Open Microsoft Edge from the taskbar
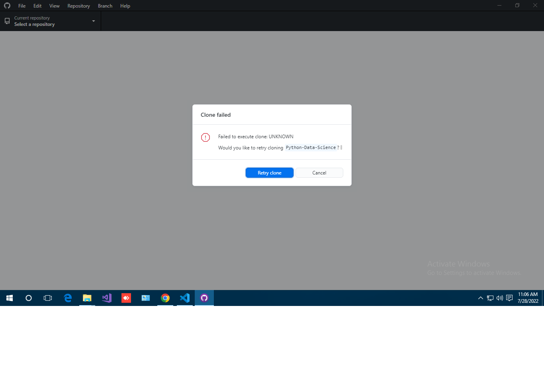The width and height of the screenshot is (544, 392). [x=68, y=298]
